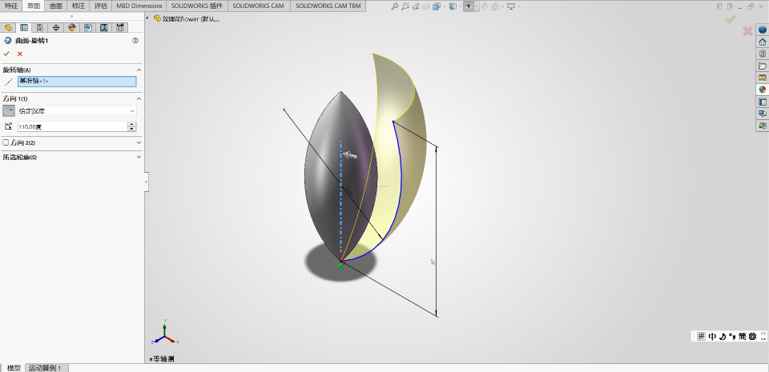
Task: Cancel with the red X in PropertyManager
Action: tap(20, 54)
